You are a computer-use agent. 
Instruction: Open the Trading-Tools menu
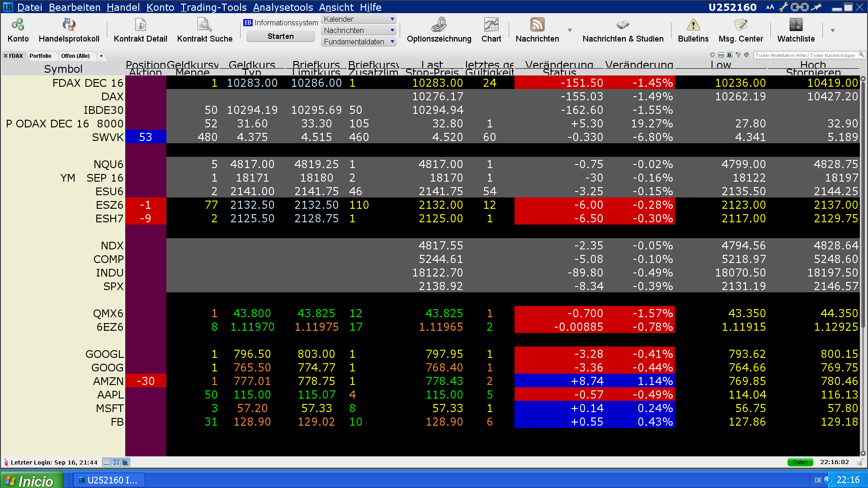213,7
